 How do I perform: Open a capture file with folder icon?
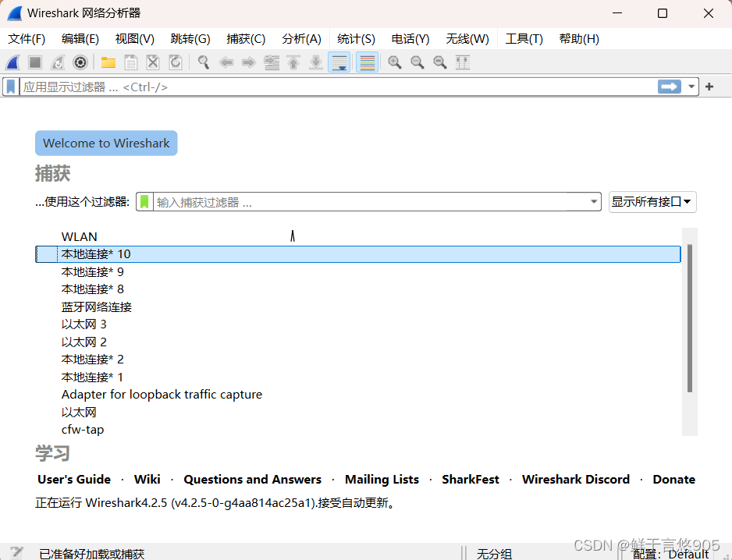tap(108, 62)
